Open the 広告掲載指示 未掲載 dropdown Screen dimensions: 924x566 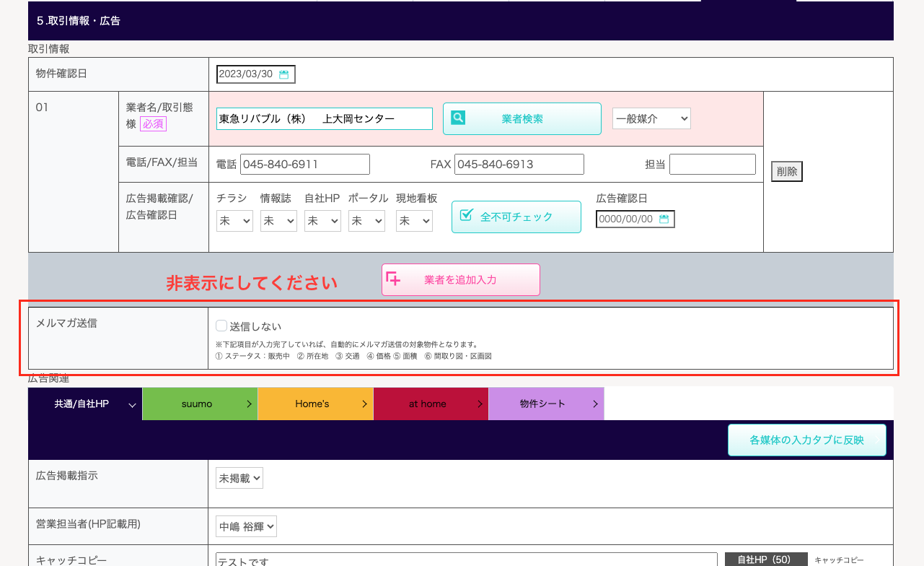pos(239,478)
